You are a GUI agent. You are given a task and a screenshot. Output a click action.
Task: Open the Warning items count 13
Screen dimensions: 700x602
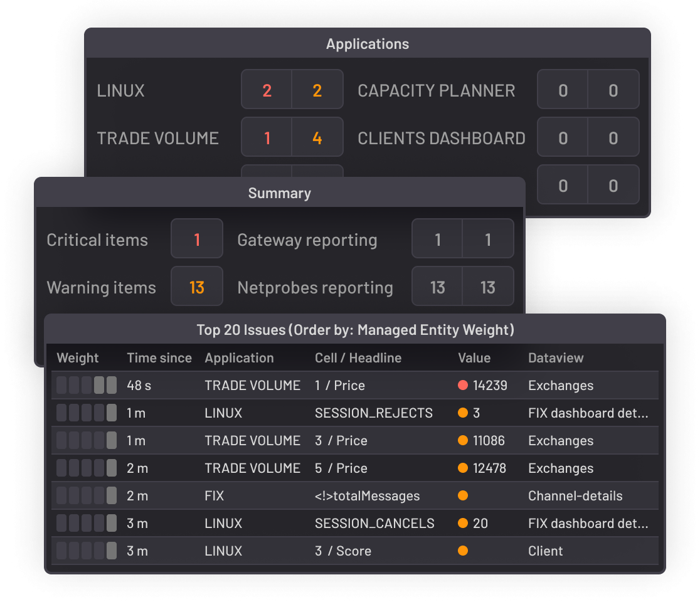pyautogui.click(x=197, y=288)
